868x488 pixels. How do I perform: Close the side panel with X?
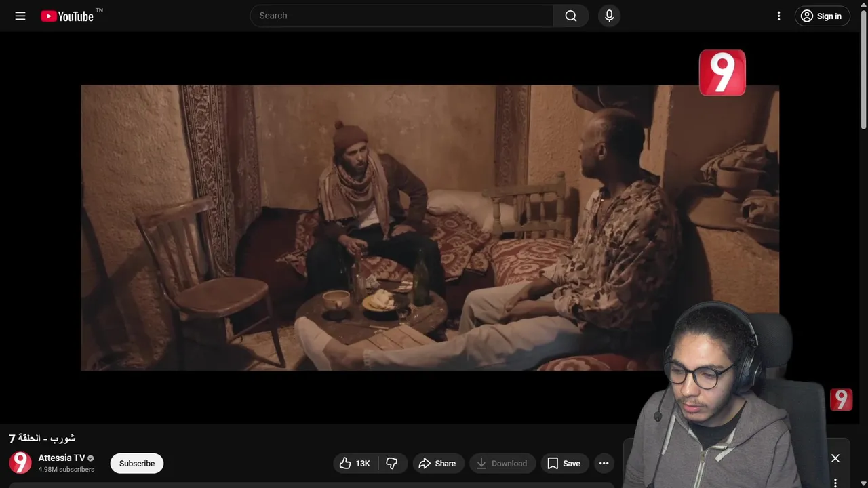[x=835, y=458]
